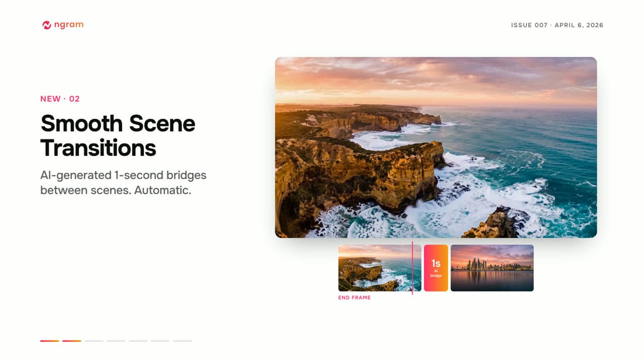
Task: Go to the second progress indicator segment
Action: pyautogui.click(x=71, y=341)
